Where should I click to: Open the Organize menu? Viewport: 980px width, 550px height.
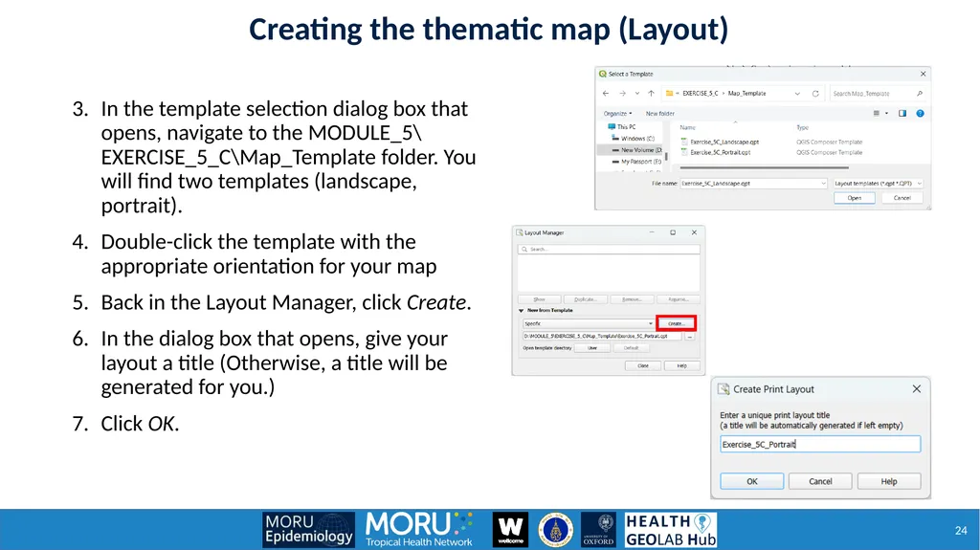[617, 114]
